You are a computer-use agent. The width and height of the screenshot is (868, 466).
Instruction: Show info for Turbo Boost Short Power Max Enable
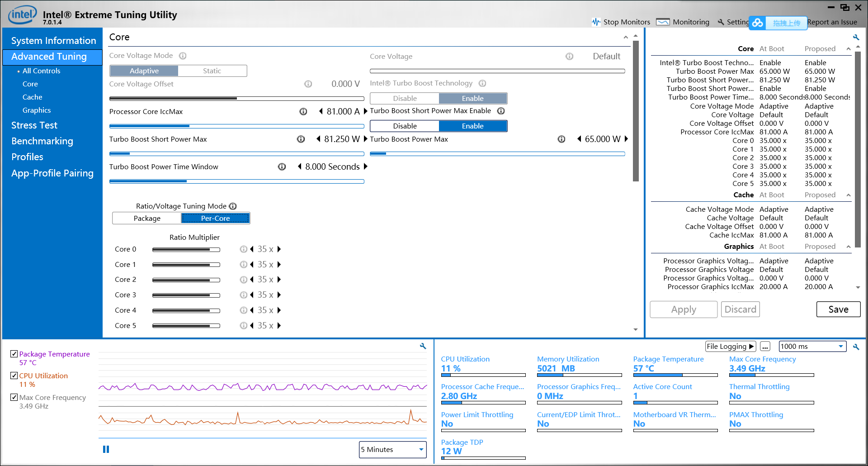click(501, 111)
